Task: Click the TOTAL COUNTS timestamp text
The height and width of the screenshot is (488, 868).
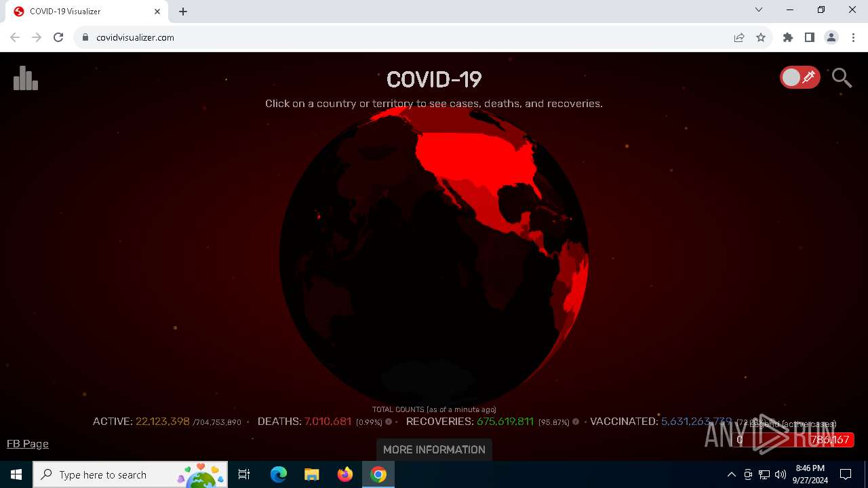Action: click(x=434, y=409)
